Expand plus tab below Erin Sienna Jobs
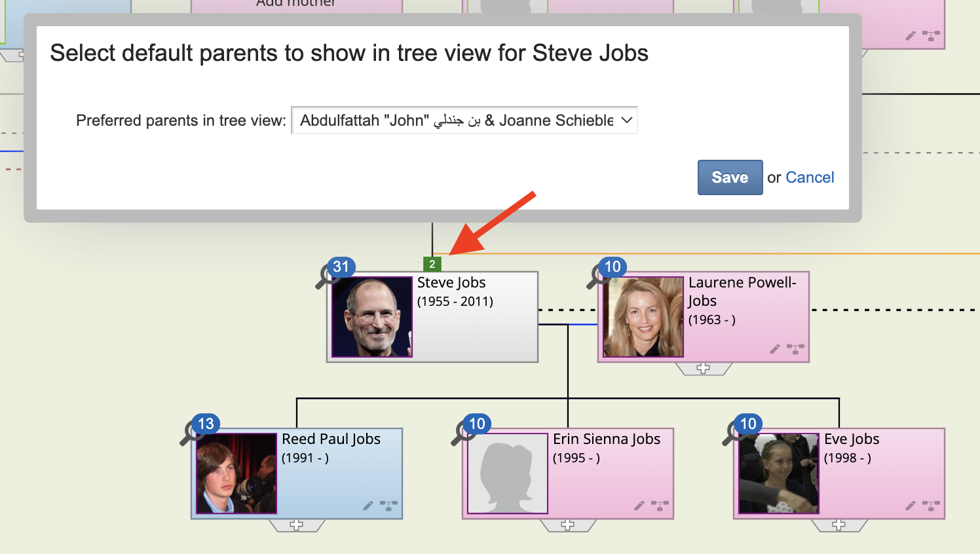The width and height of the screenshot is (980, 554). (567, 525)
